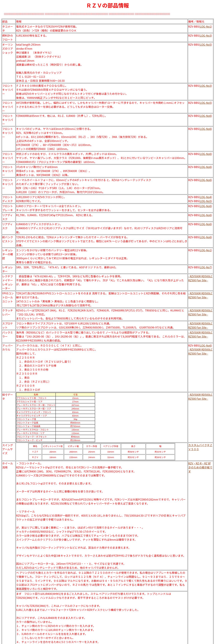Open LOG-No6 link in アッパーカウル row
Viewport: 215px width, 644px height.
pyautogui.click(x=205, y=346)
